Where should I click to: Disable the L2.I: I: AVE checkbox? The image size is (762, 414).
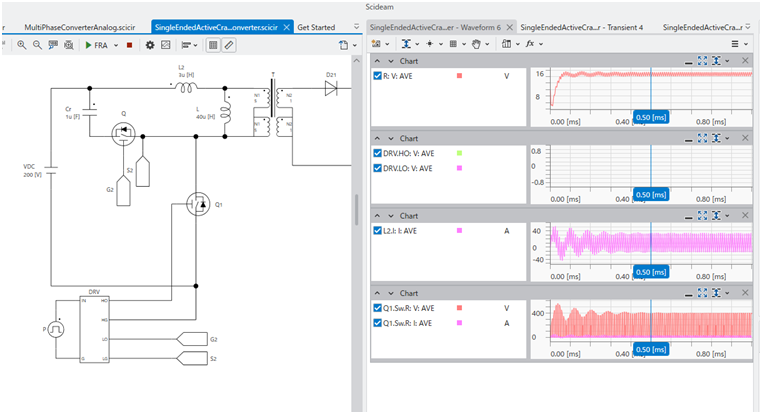pyautogui.click(x=377, y=231)
